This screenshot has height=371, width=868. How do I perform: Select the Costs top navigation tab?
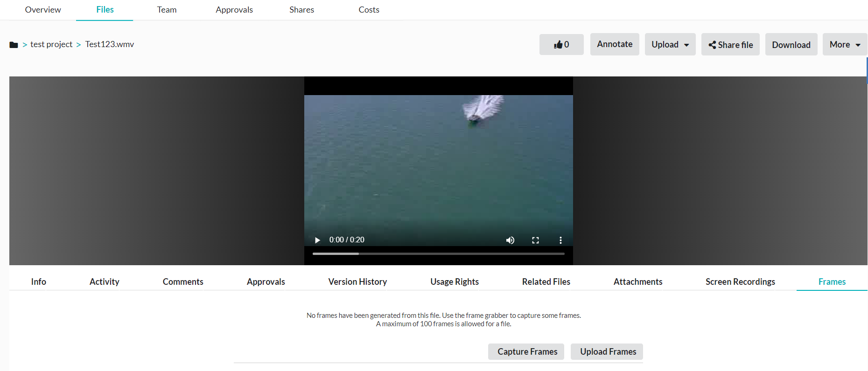[x=369, y=10]
